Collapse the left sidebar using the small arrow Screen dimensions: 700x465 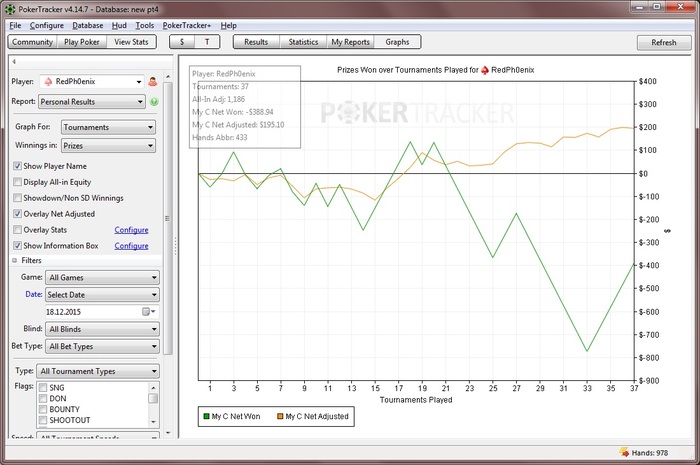click(14, 61)
